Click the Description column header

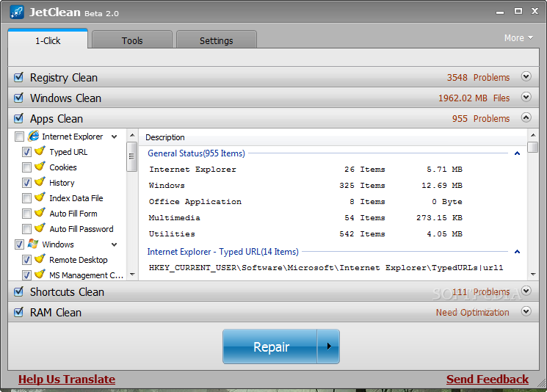pyautogui.click(x=333, y=137)
